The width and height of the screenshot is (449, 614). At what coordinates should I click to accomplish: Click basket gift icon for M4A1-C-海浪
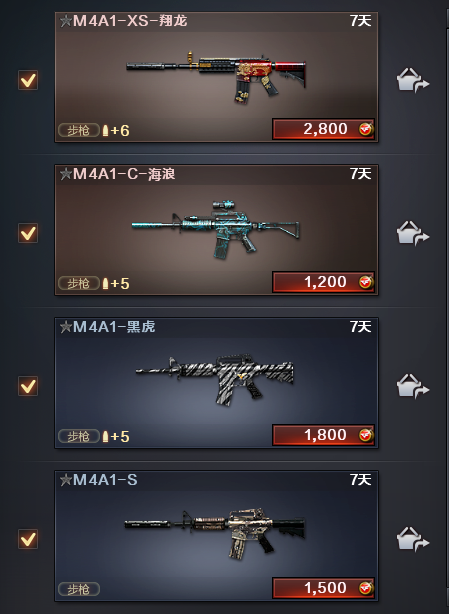point(413,233)
